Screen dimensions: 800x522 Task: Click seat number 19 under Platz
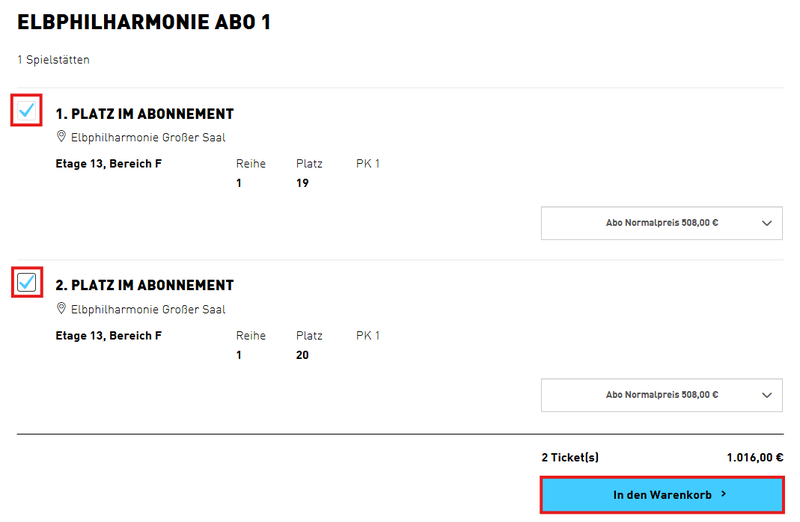tap(303, 183)
